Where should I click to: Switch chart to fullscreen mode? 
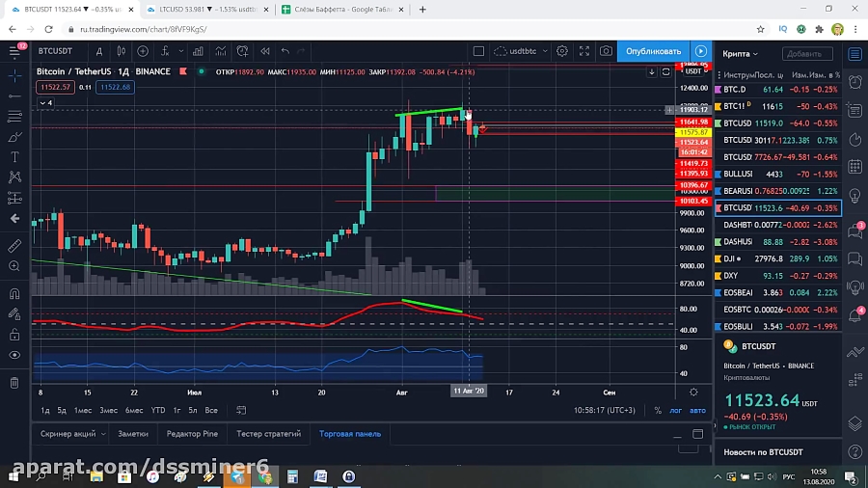(584, 51)
